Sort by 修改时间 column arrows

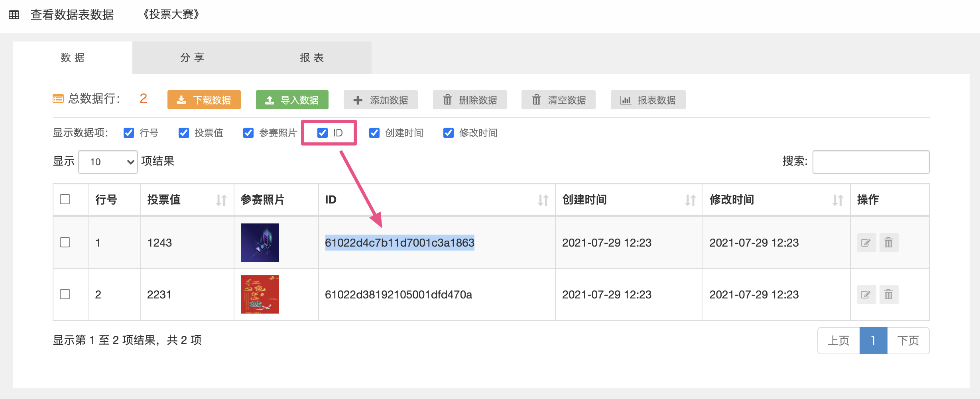coord(838,200)
